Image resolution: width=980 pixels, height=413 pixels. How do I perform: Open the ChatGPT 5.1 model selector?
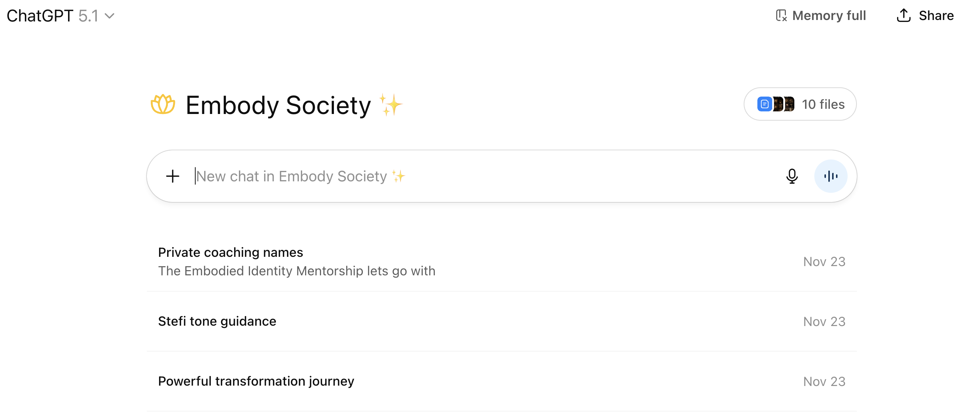(x=53, y=16)
